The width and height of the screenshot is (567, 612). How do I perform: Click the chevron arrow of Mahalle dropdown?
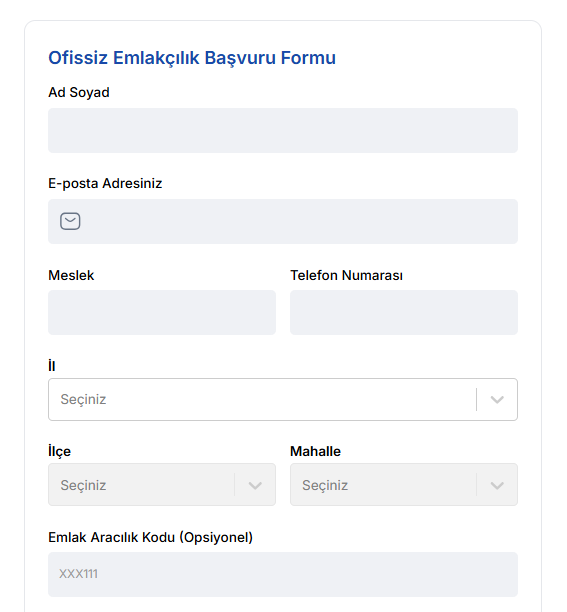click(x=497, y=485)
